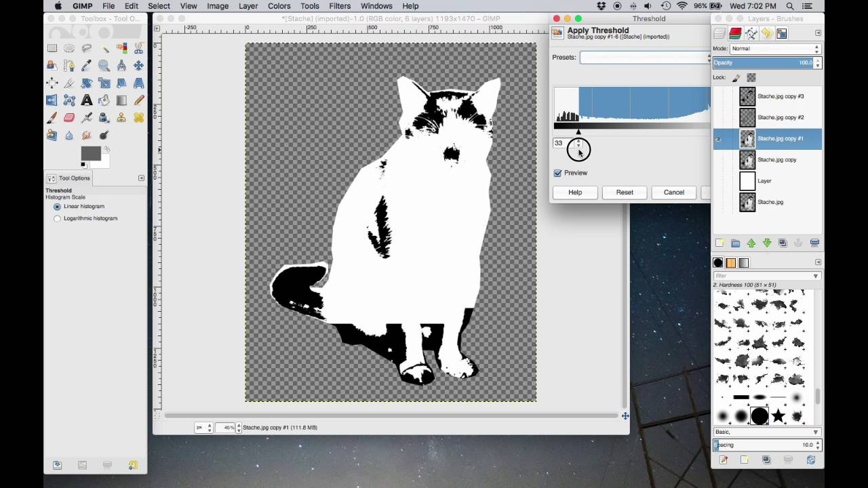Toggle the Preview checkbox in Threshold dialog
The width and height of the screenshot is (868, 488).
point(558,174)
